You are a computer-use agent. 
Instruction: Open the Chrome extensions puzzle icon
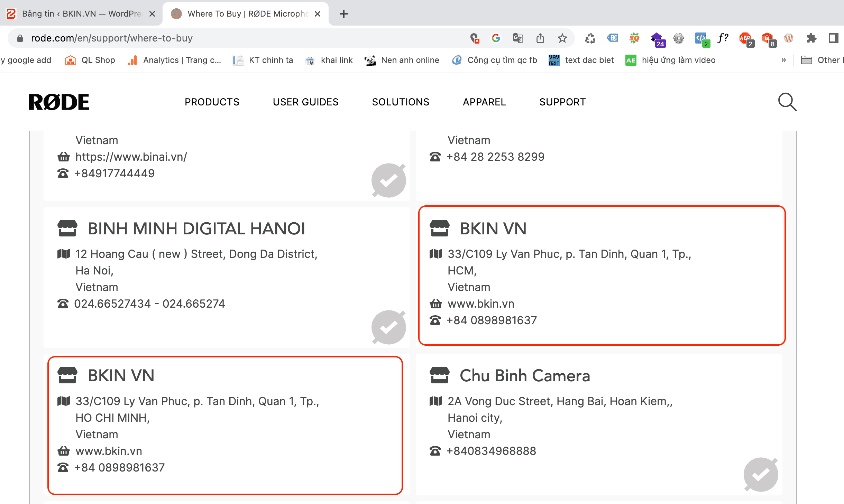coord(811,38)
